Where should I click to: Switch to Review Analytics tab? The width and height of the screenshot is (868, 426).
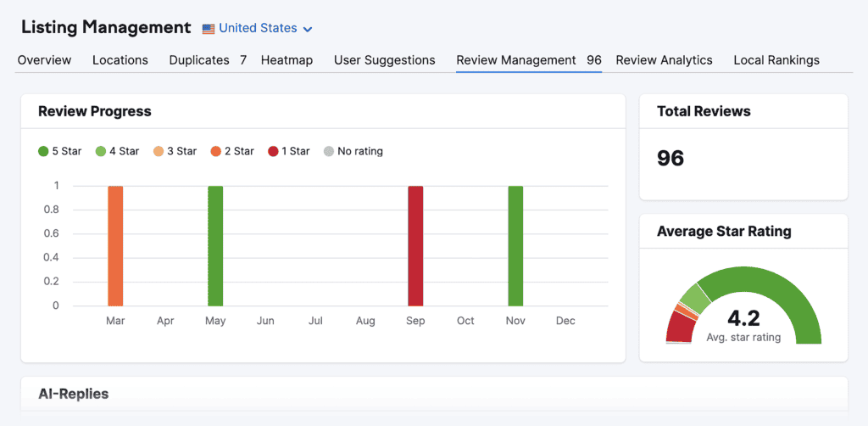pyautogui.click(x=664, y=60)
